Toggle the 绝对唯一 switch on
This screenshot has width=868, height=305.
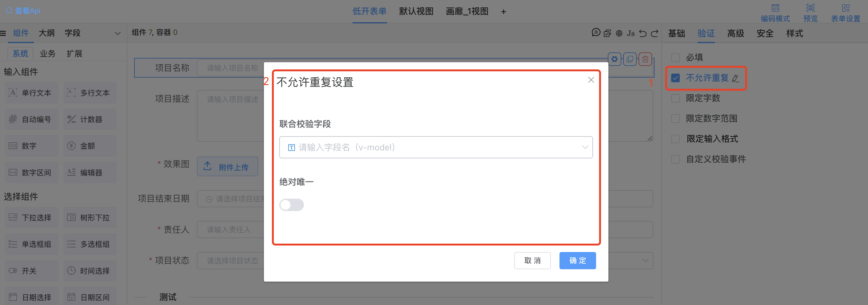coord(292,205)
